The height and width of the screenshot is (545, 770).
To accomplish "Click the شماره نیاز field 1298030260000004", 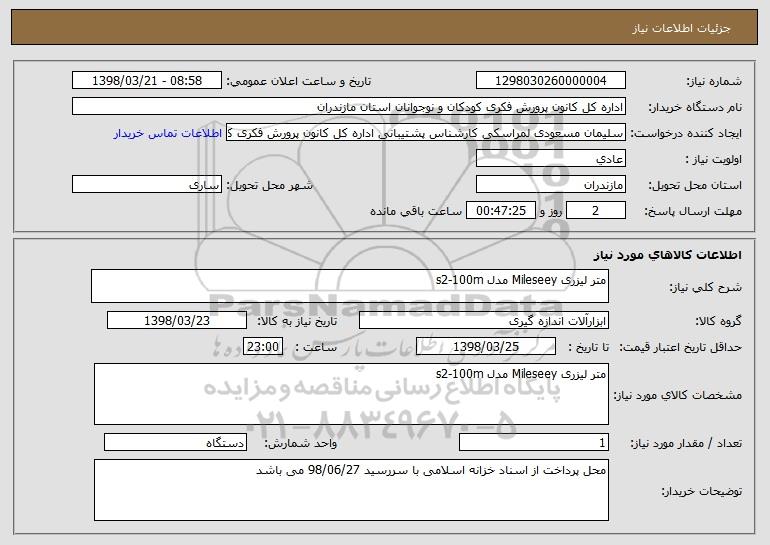I will point(550,80).
